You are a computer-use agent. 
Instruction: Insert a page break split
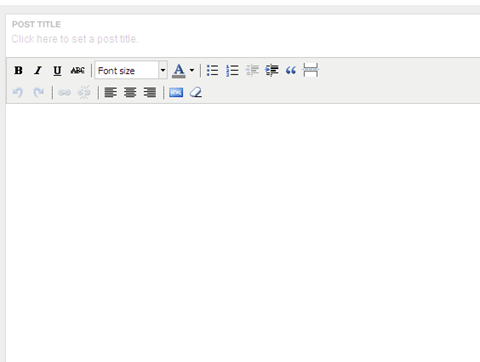pyautogui.click(x=310, y=70)
